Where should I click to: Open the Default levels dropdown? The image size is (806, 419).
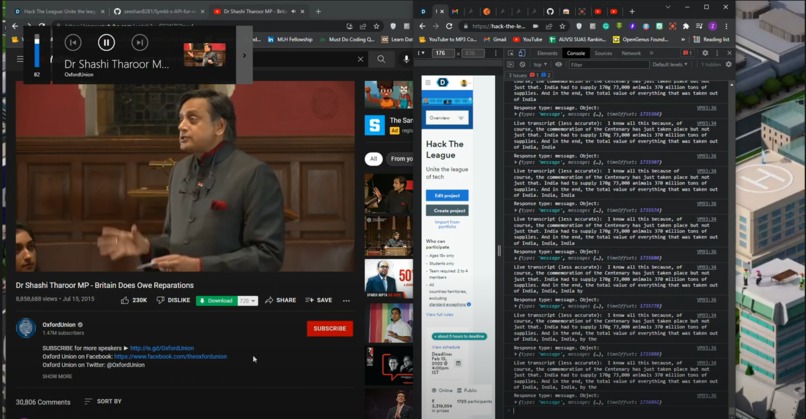pos(670,64)
